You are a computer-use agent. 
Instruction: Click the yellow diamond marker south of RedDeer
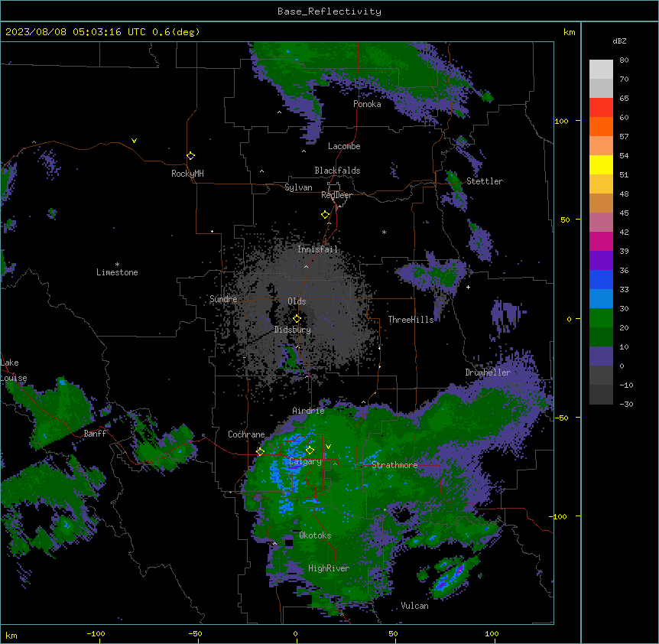325,215
